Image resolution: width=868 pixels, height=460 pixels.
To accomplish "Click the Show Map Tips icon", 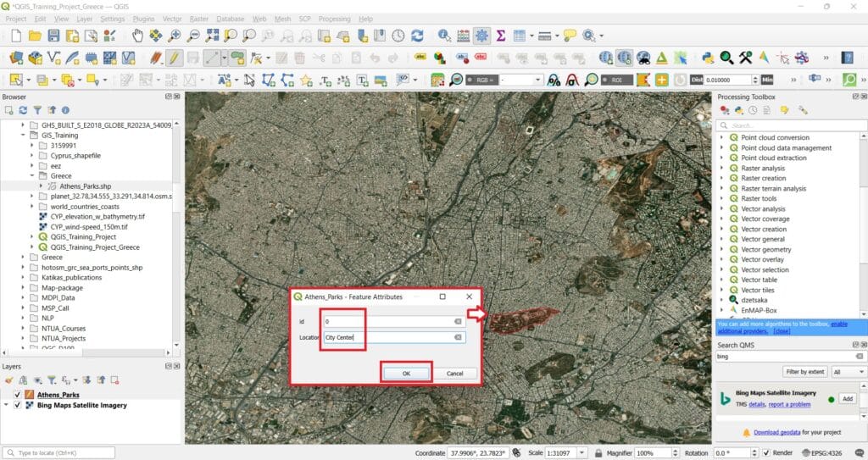I will tap(570, 36).
